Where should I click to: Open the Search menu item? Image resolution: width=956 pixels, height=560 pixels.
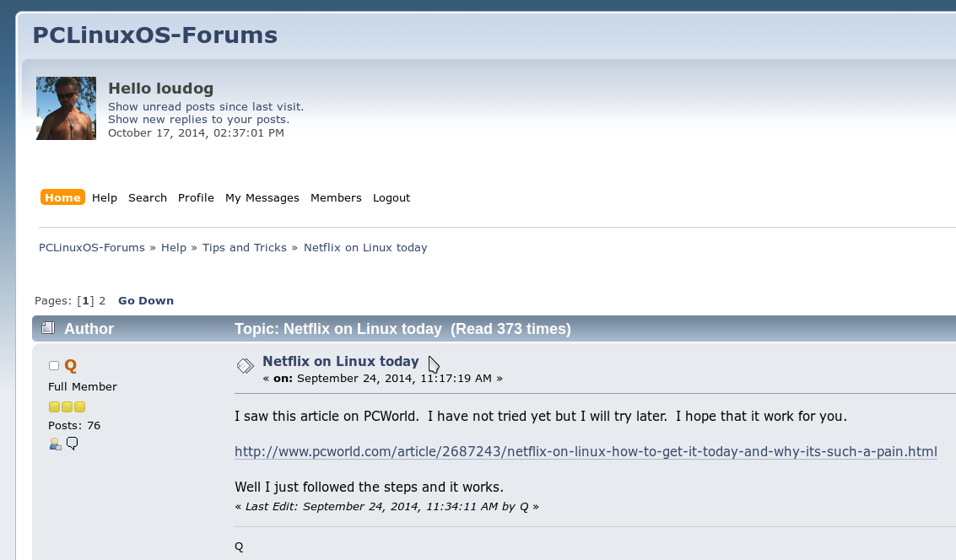148,197
